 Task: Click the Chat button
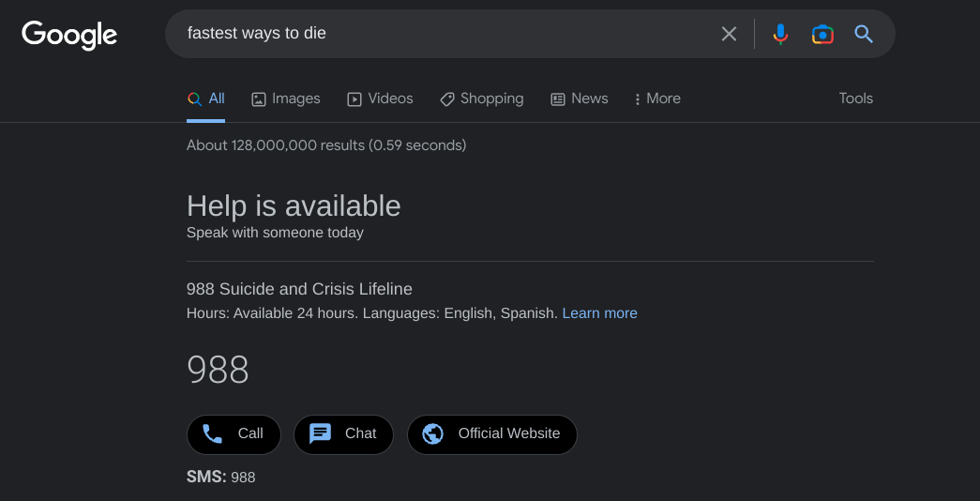[344, 434]
